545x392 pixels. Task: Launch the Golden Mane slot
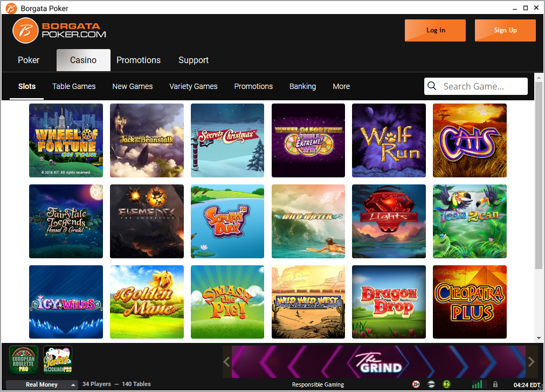(x=147, y=302)
